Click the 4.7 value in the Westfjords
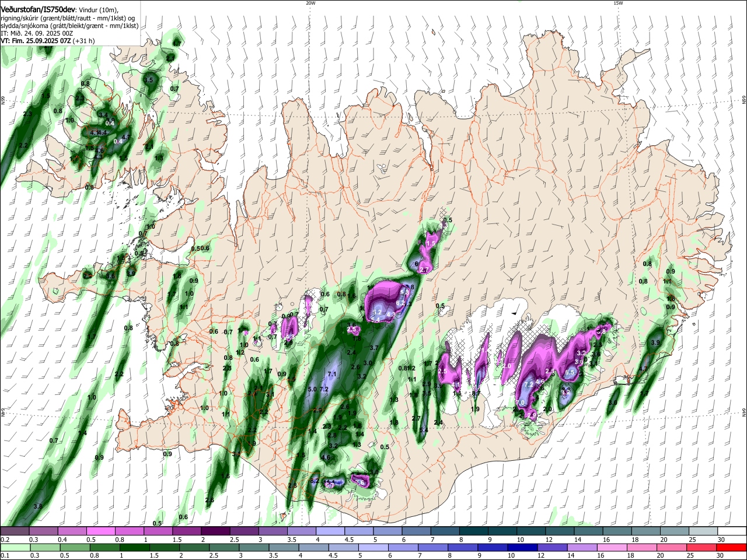 pyautogui.click(x=125, y=138)
